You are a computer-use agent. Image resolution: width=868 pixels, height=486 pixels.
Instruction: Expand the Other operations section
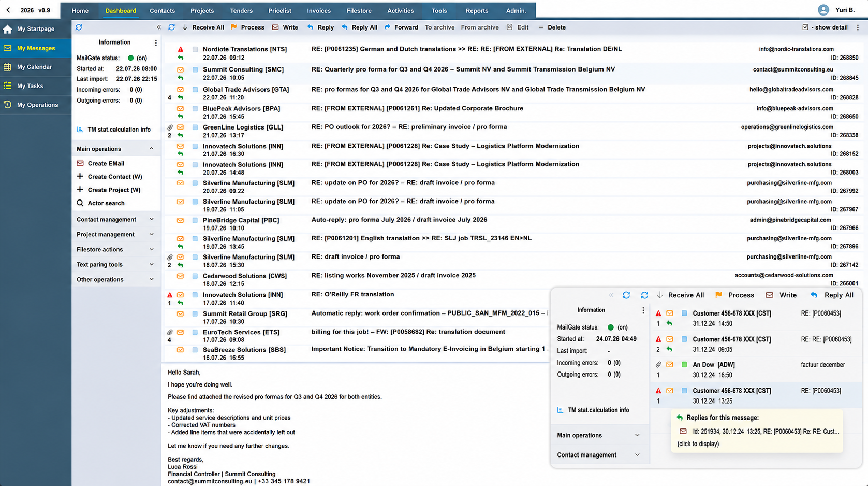click(152, 280)
